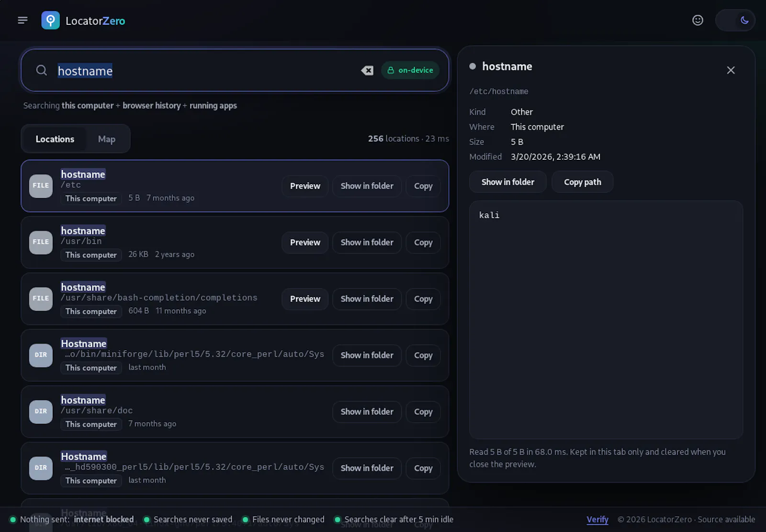The image size is (766, 532).
Task: Open the hamburger menu icon
Action: [23, 20]
